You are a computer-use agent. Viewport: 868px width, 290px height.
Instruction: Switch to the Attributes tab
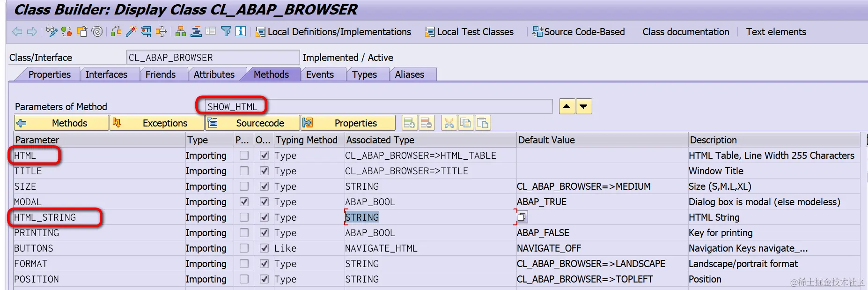(x=214, y=74)
